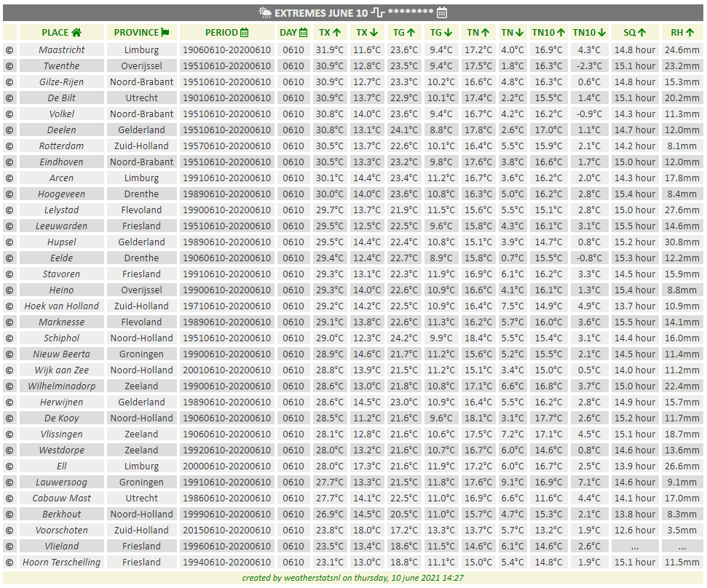Click the home icon beside PLACE header
Viewport: 707px width, 588px height.
click(76, 33)
